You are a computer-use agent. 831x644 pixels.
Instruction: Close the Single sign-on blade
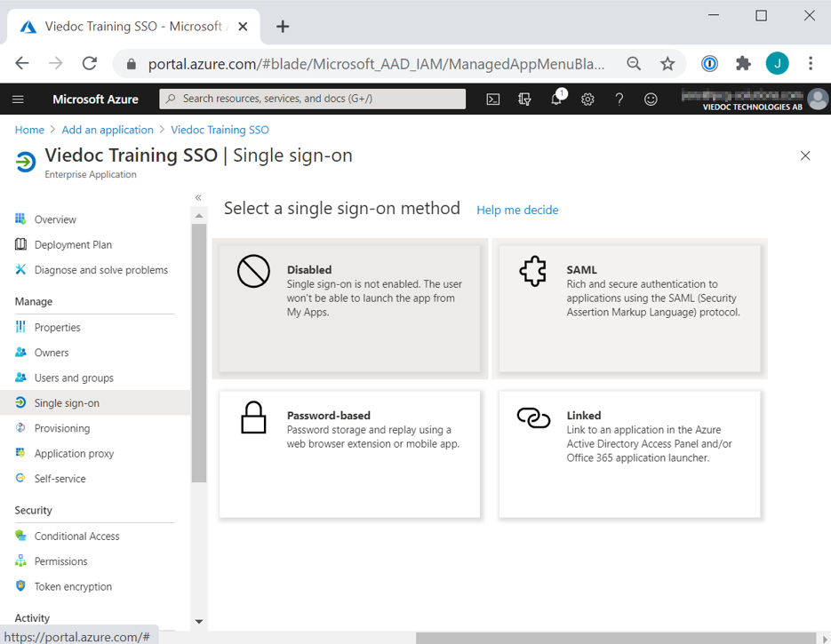pyautogui.click(x=805, y=156)
